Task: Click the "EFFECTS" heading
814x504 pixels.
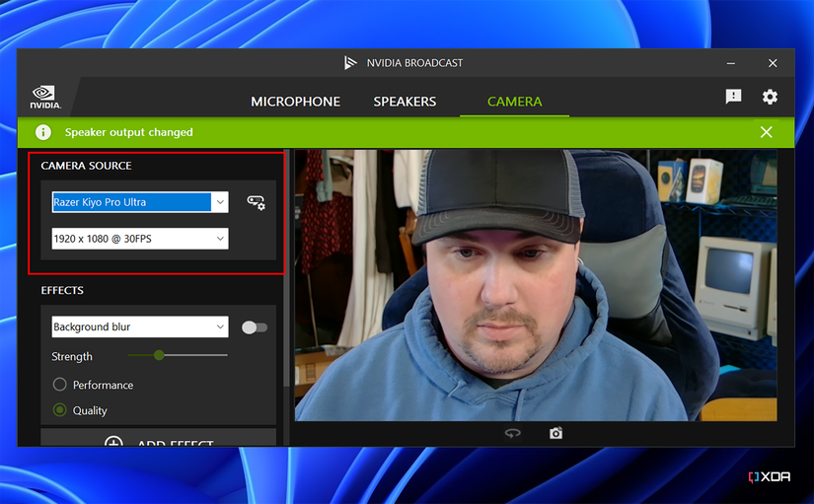Action: tap(62, 290)
